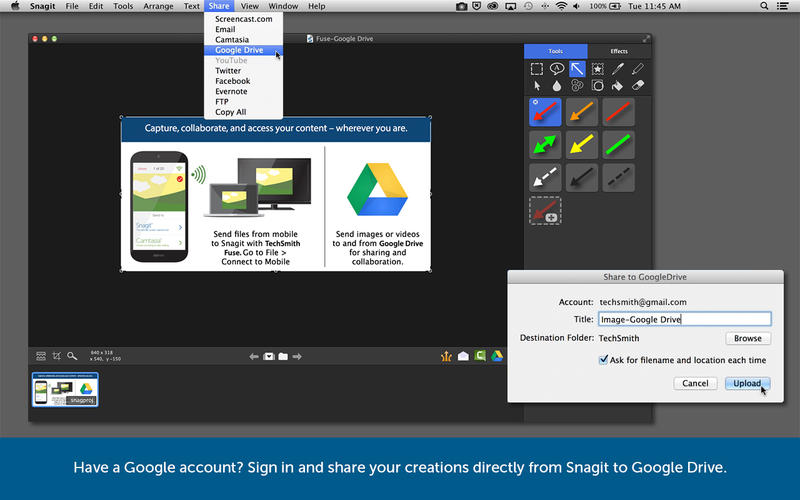The image size is (800, 500).
Task: Select Evernote from the Share menu
Action: click(x=233, y=91)
